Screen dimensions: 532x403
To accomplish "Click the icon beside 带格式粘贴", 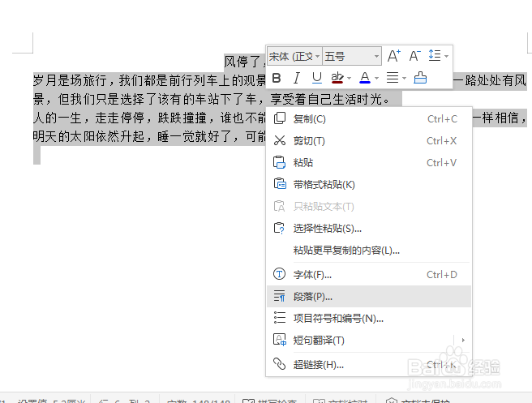I will [x=280, y=184].
